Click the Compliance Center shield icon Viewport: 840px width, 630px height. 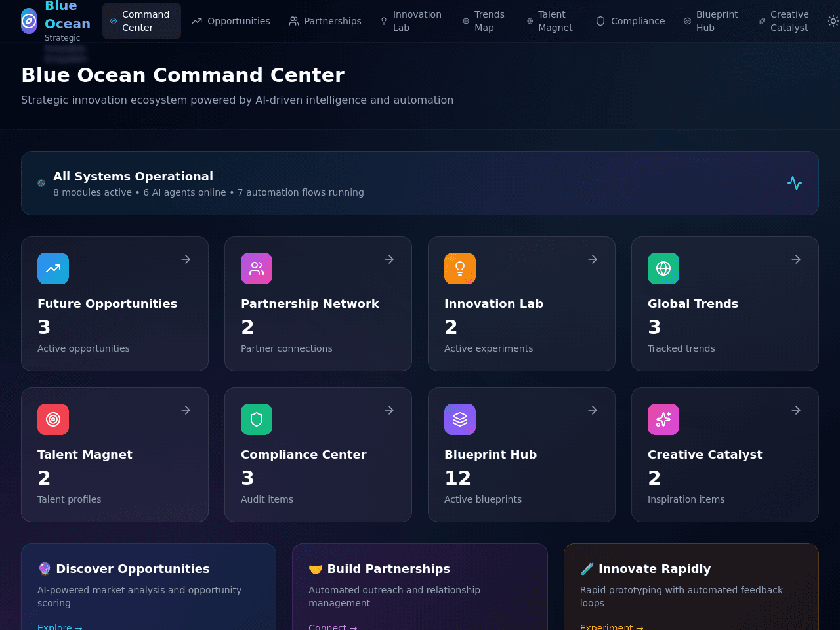(x=257, y=419)
